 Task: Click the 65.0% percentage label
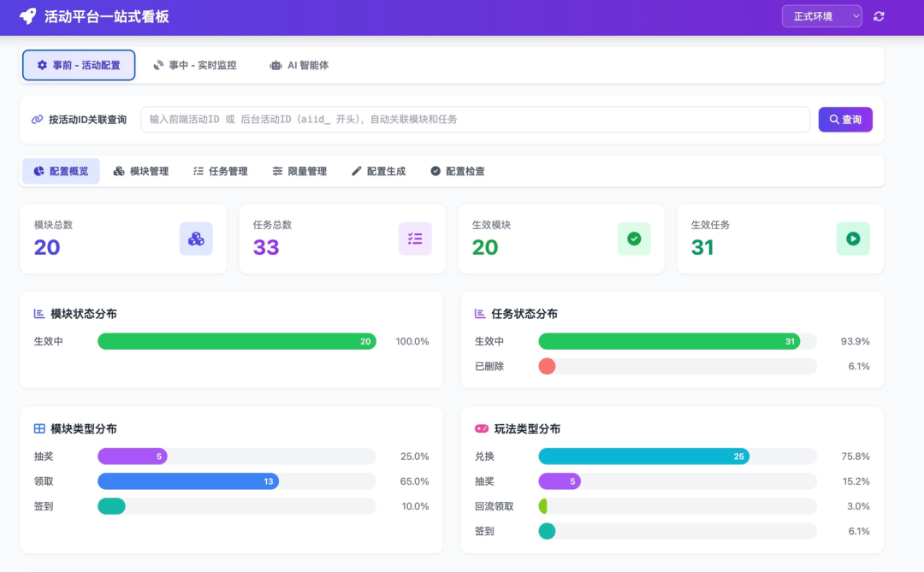click(x=414, y=481)
